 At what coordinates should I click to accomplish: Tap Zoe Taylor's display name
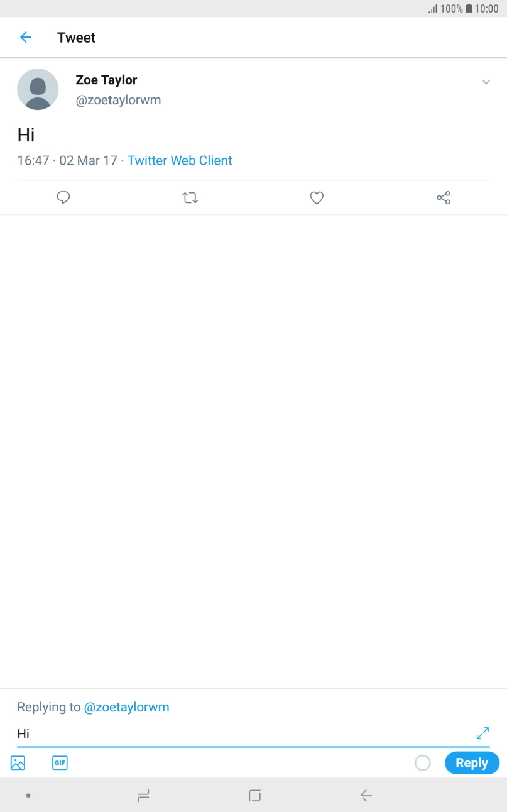tap(106, 80)
